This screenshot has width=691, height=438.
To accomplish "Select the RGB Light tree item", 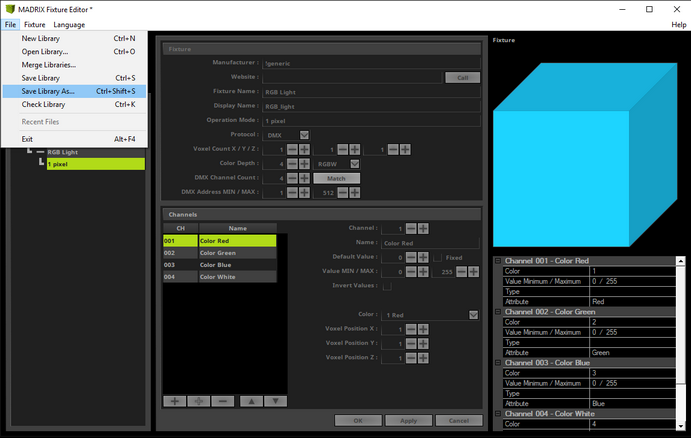I will (63, 152).
